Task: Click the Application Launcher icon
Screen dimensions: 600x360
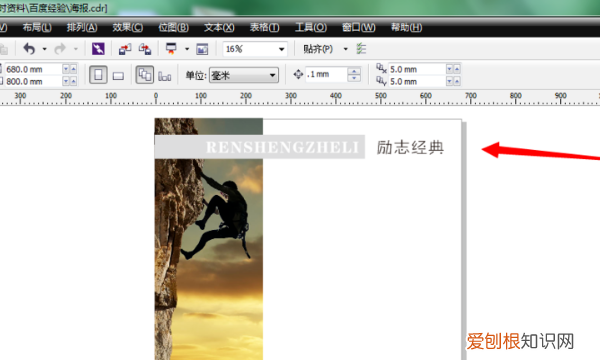Action: click(171, 49)
